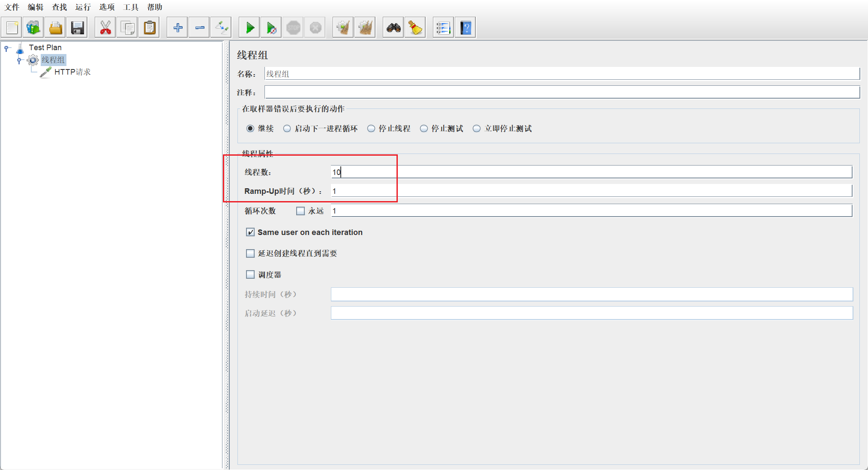The height and width of the screenshot is (470, 868).
Task: Click the Ramp-Up时间 input field
Action: (592, 191)
